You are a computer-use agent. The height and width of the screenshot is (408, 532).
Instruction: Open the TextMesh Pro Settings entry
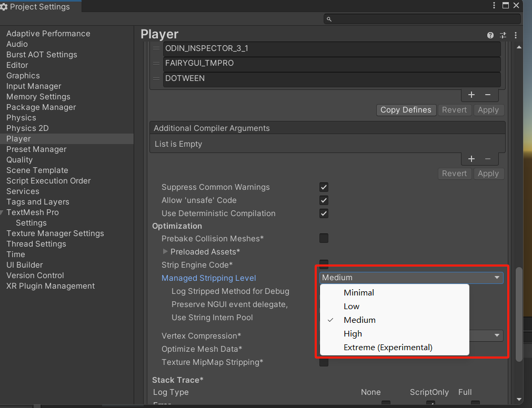31,222
